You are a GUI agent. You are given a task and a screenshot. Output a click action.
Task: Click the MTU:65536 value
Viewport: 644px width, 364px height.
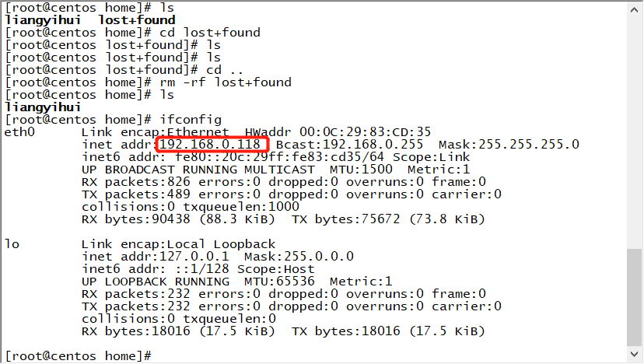point(271,281)
